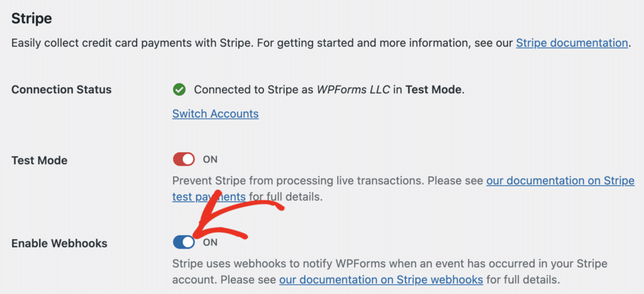Click the green connected checkmark icon

[179, 89]
